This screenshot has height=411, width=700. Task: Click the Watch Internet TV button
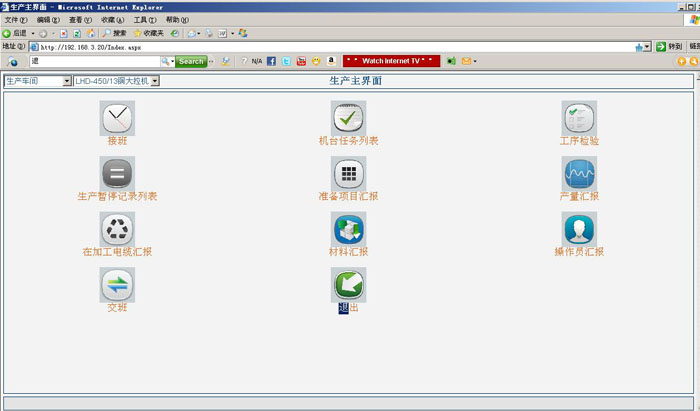[x=392, y=61]
